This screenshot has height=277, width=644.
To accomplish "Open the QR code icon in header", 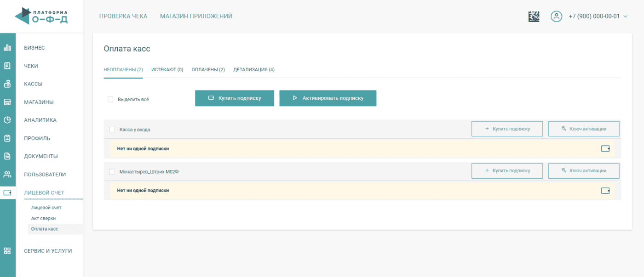I will [x=534, y=16].
